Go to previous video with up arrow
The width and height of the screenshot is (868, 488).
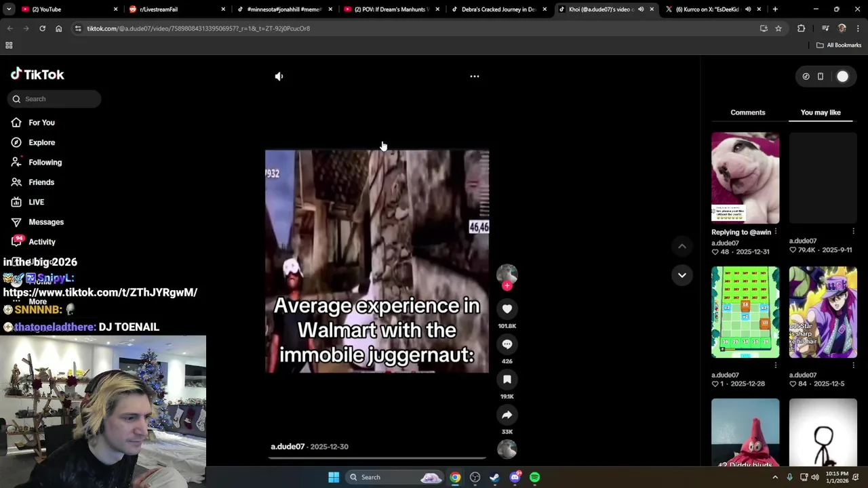click(x=682, y=246)
